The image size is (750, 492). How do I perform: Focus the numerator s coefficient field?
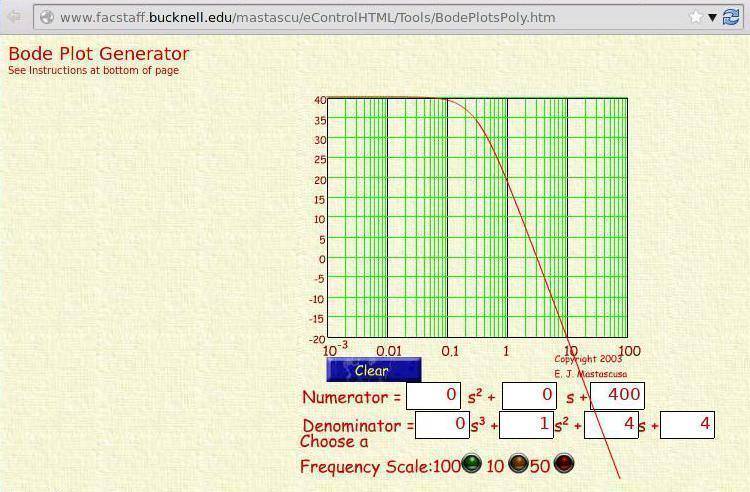(x=528, y=396)
